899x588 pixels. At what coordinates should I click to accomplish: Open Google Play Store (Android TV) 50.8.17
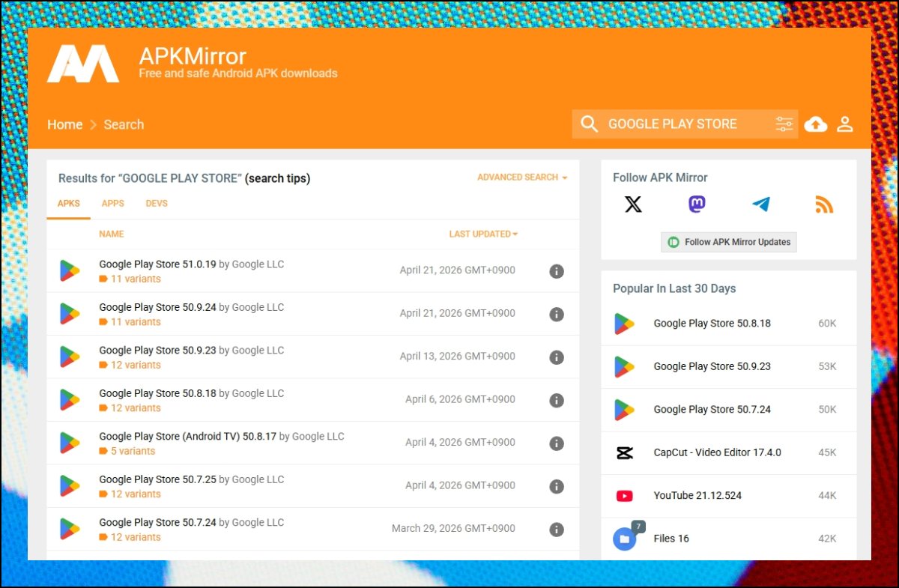click(187, 436)
